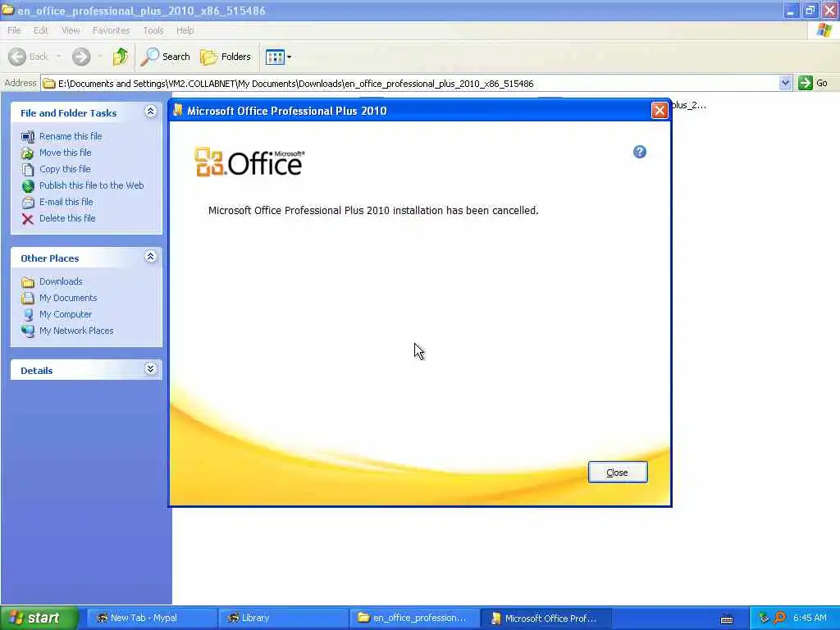Click Copy this file
This screenshot has height=630, width=840.
pyautogui.click(x=65, y=169)
